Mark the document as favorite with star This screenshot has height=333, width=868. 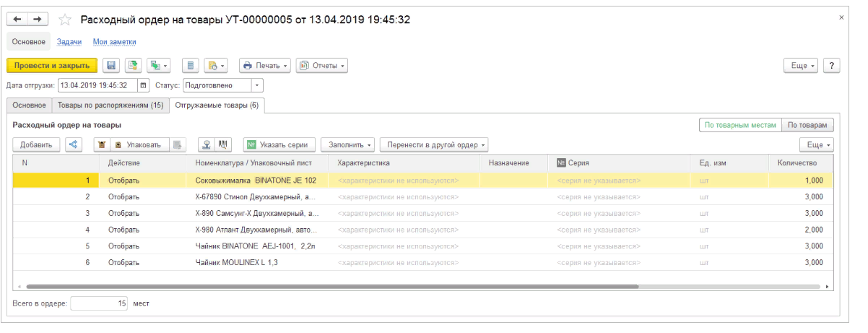coord(65,20)
